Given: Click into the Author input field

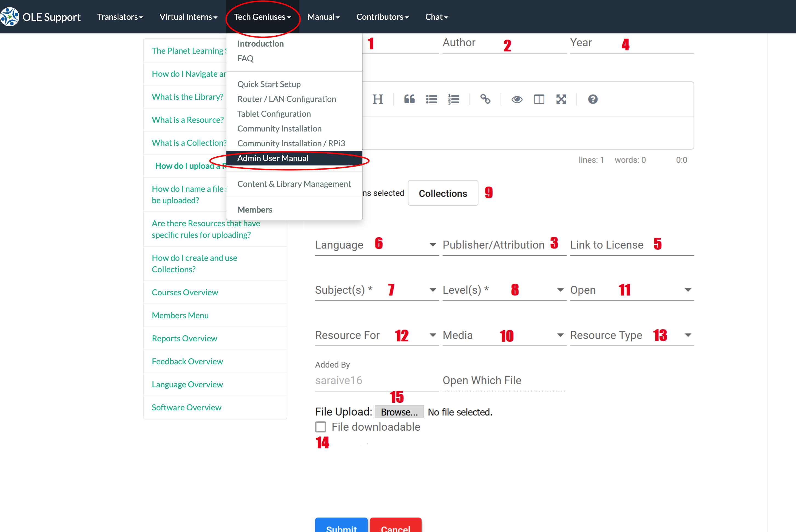Looking at the screenshot, I should click(x=504, y=43).
